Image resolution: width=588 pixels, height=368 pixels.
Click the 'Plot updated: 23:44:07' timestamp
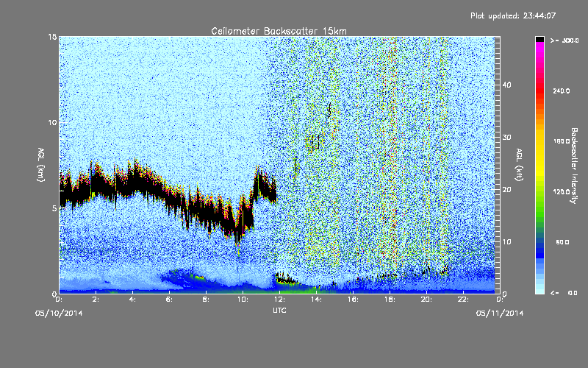coord(513,15)
